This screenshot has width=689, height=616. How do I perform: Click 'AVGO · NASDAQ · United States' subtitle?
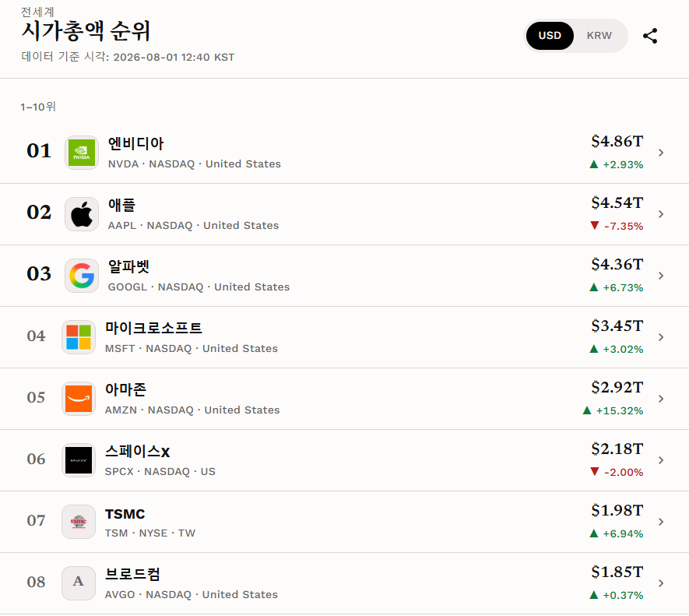pos(192,595)
